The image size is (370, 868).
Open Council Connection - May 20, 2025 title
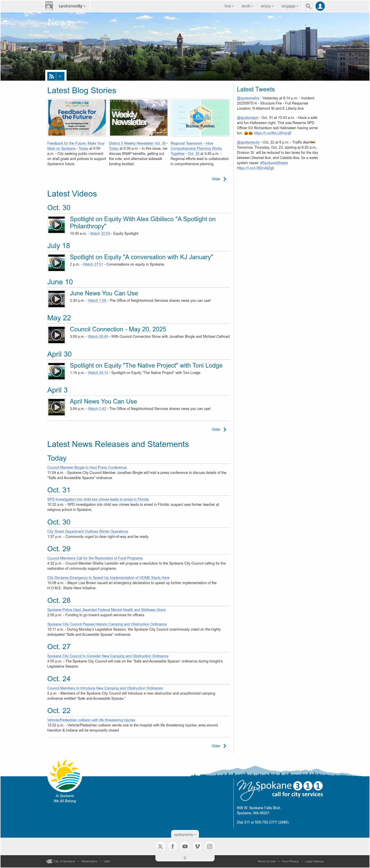(x=118, y=330)
